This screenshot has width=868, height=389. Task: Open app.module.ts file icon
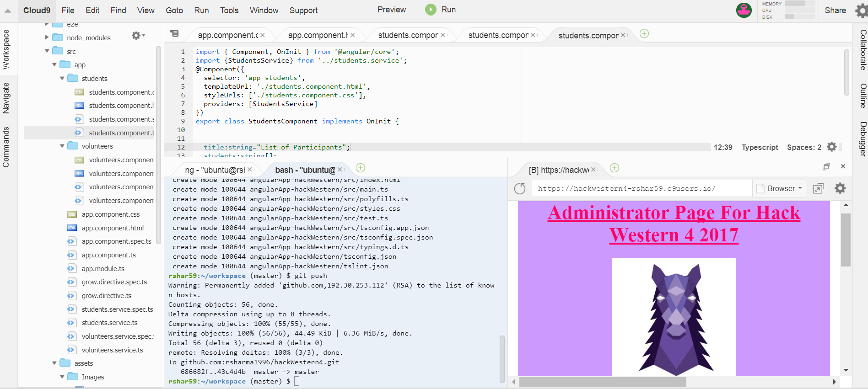coord(71,268)
